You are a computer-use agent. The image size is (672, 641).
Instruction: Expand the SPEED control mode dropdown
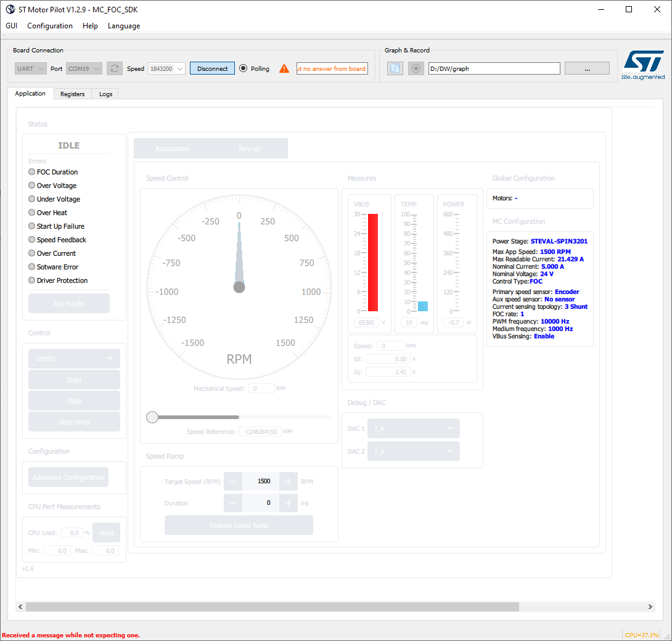[x=74, y=358]
